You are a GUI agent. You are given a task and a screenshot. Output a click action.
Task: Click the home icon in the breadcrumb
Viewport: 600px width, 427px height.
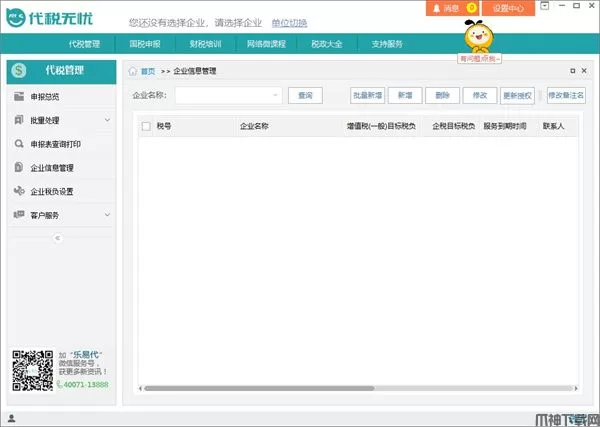(x=132, y=71)
